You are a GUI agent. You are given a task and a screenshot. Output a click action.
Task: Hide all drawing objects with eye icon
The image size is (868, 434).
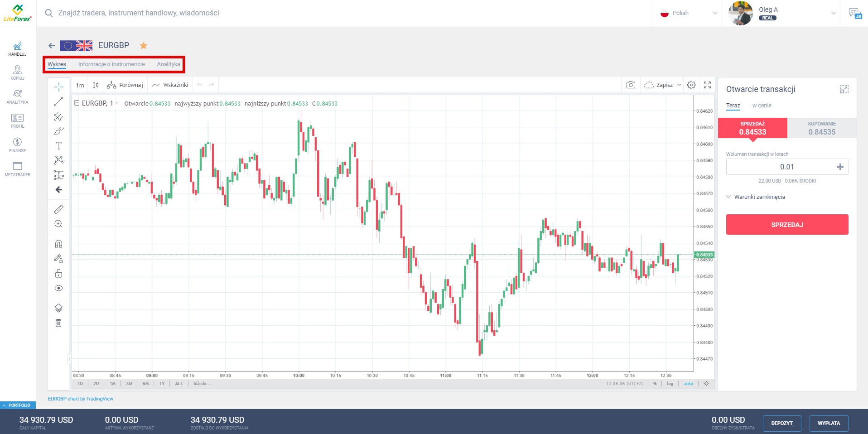click(x=58, y=288)
